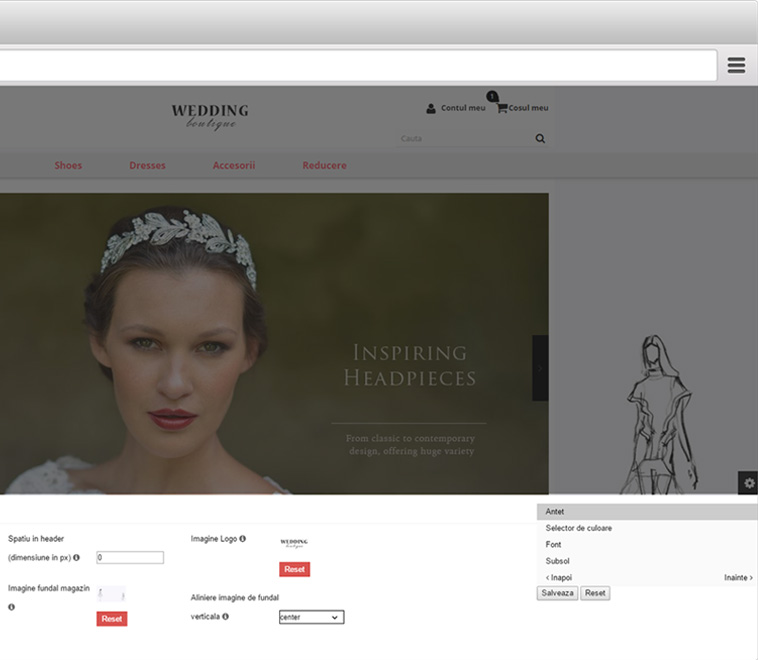Screen dimensions: 758x660
Task: Click the slider next arrow
Action: [540, 368]
